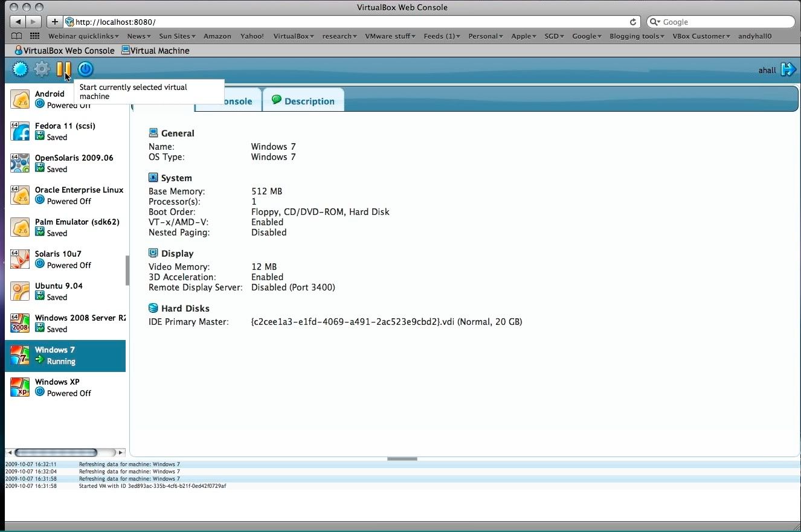Open the VMware stuff bookmark dropdown
Viewport: 801px width, 532px height.
[x=390, y=36]
